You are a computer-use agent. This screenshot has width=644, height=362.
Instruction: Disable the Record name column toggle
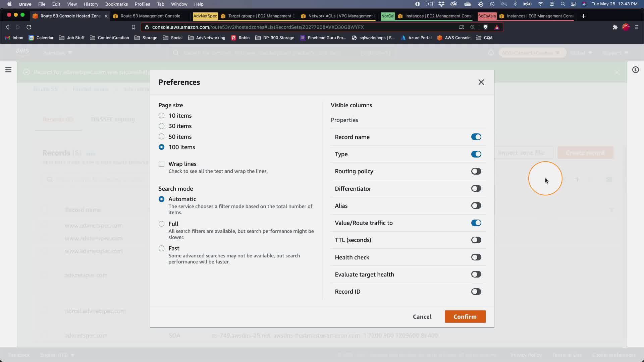pyautogui.click(x=476, y=137)
